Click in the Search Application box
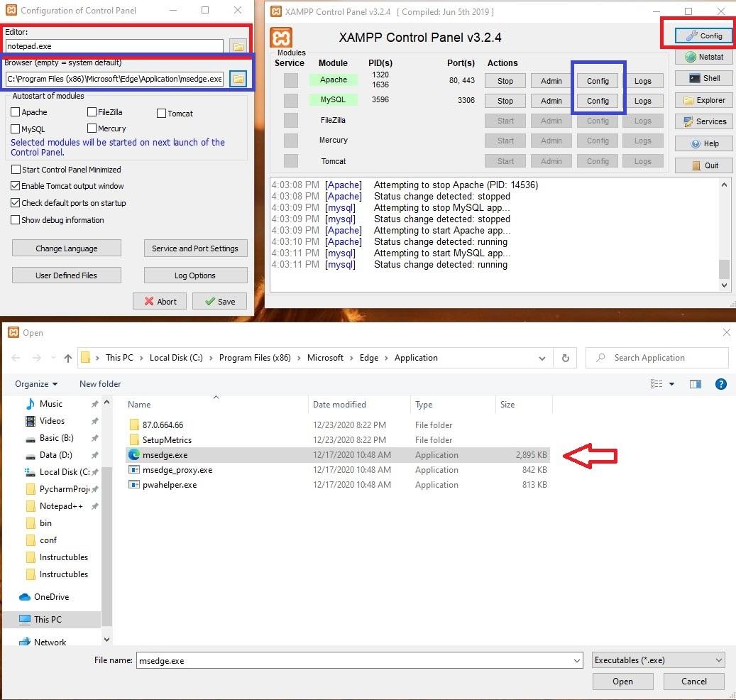This screenshot has width=736, height=700. [657, 358]
